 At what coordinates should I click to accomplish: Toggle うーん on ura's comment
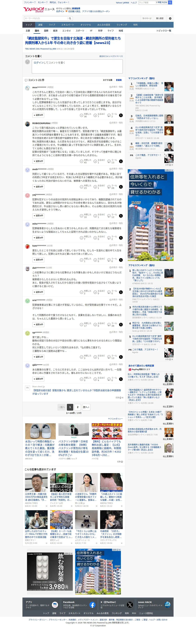tap(112, 324)
